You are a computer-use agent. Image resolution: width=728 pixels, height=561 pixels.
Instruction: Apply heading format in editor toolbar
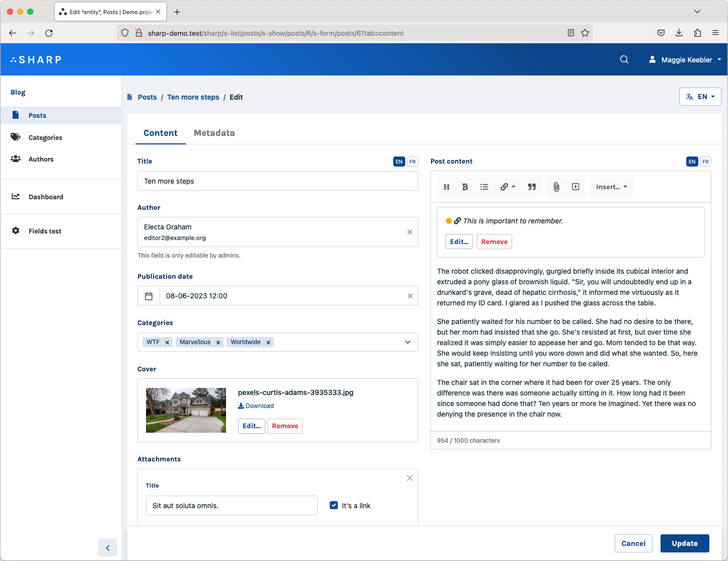(x=446, y=187)
